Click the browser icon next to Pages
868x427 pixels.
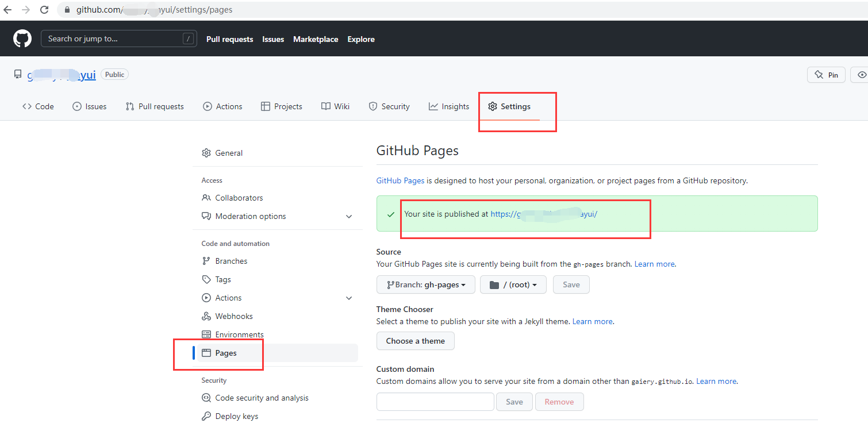pos(206,353)
